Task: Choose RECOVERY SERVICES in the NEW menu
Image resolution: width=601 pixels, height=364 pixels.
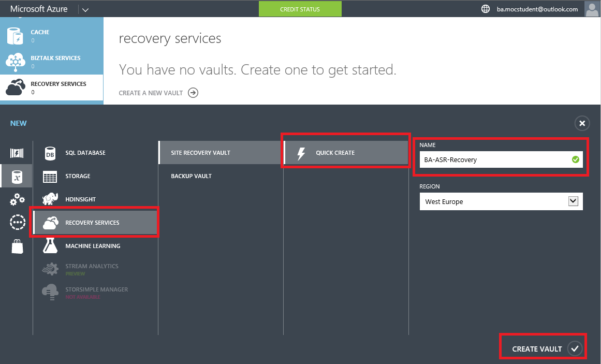Action: click(95, 223)
